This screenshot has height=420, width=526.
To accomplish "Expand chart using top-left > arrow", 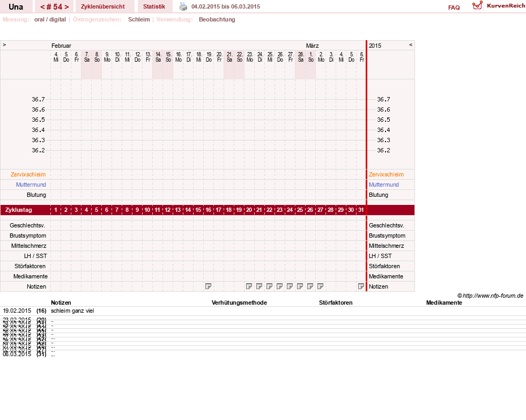I will 4,45.
